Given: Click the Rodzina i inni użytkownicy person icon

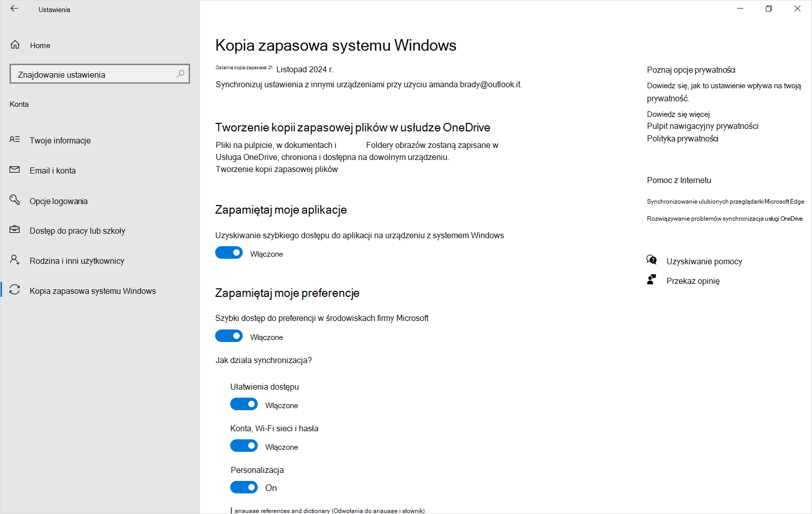Looking at the screenshot, I should 15,260.
